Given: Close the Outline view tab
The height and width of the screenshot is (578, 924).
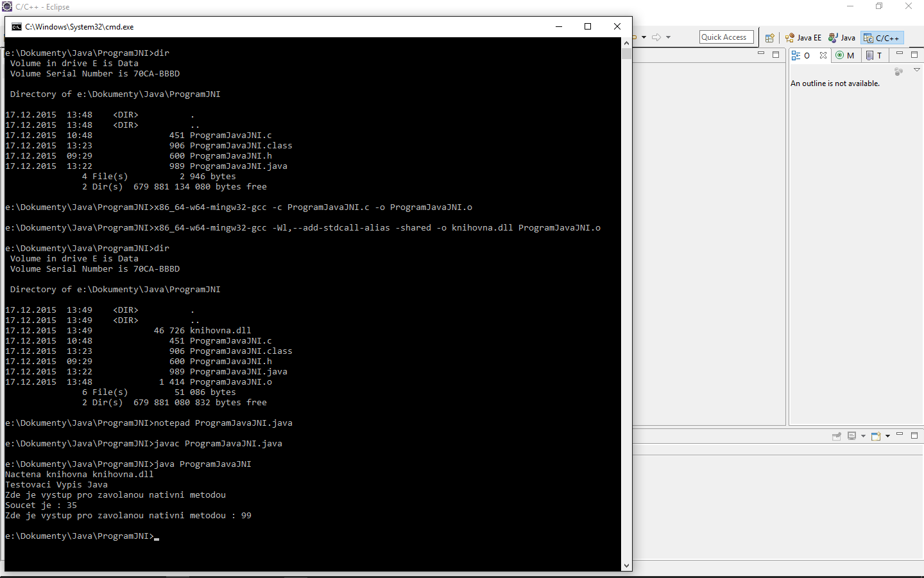Looking at the screenshot, I should coord(823,55).
